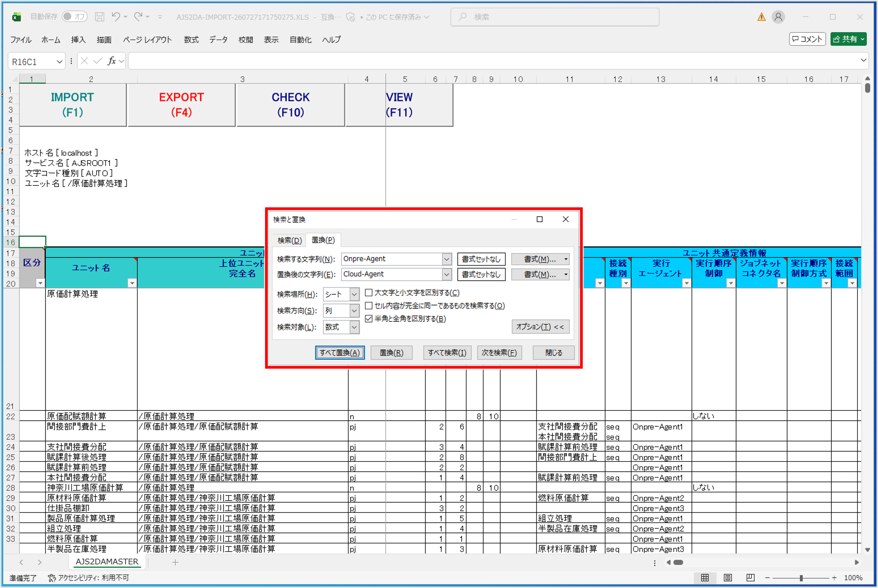Add a new sheet with plus icon
This screenshot has width=878, height=588.
point(175,562)
